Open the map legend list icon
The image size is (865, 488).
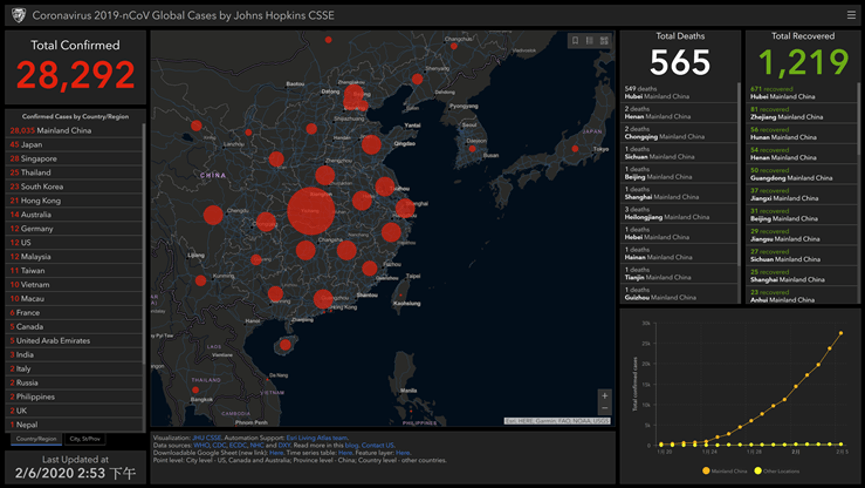point(590,41)
